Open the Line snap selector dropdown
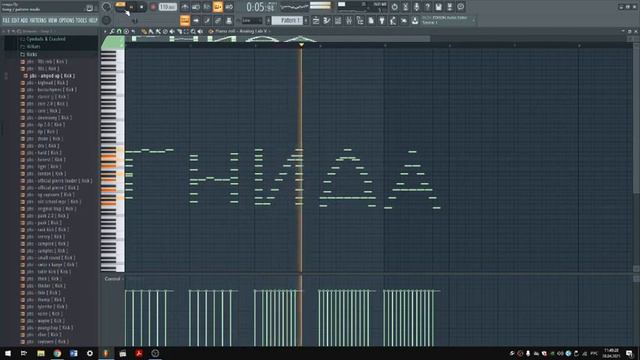This screenshot has height=360, width=640. click(x=252, y=20)
